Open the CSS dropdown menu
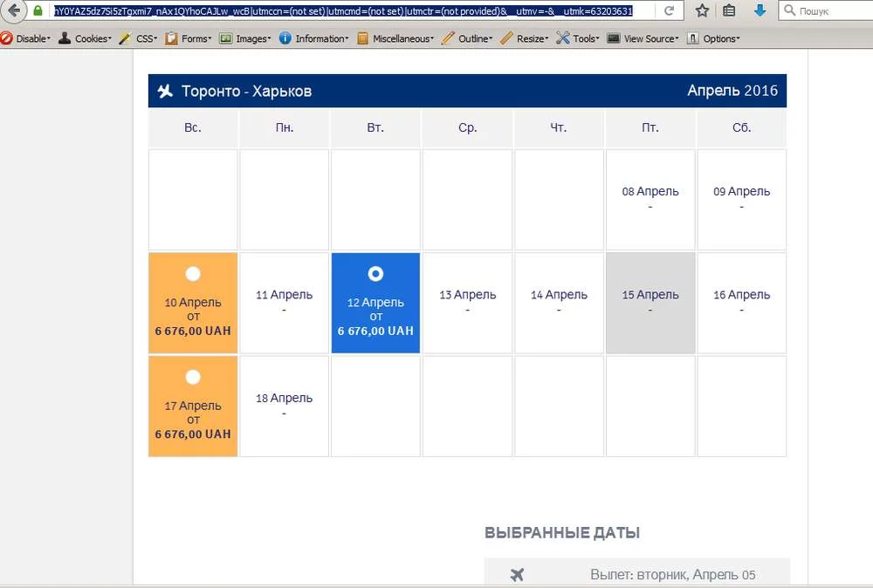873x588 pixels. pyautogui.click(x=139, y=38)
